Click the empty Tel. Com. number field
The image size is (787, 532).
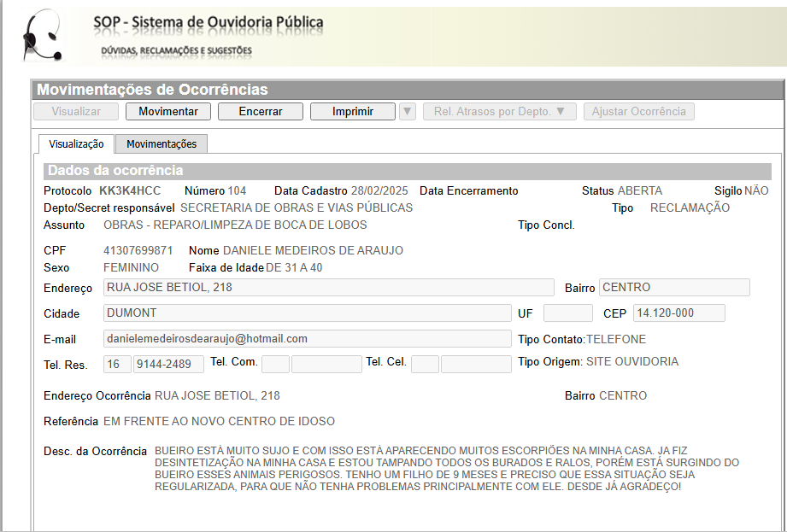click(326, 365)
